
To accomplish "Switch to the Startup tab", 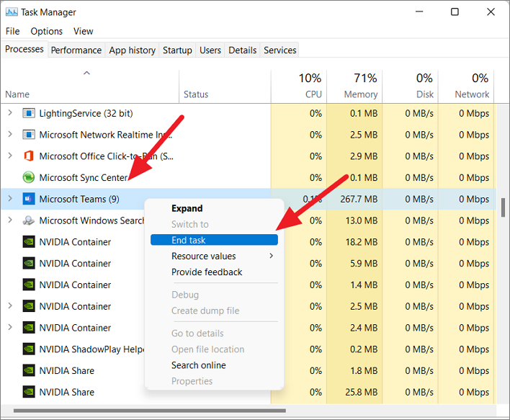I will [177, 50].
